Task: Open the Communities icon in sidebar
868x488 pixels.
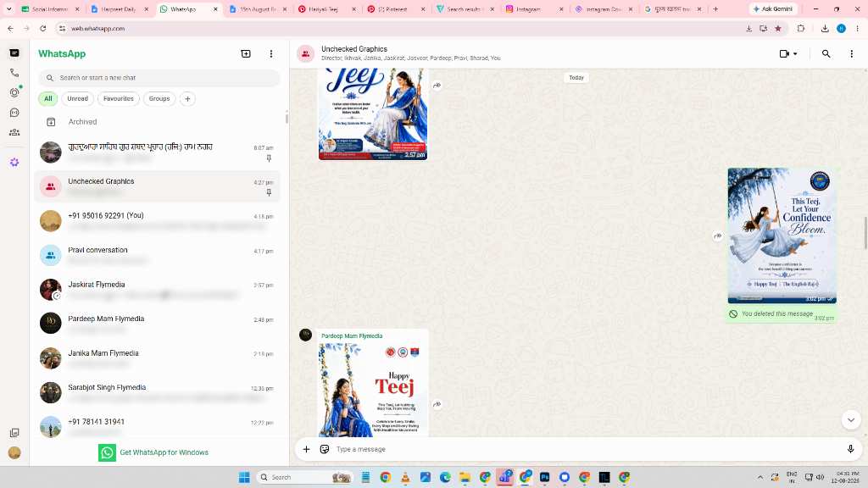Action: (14, 132)
